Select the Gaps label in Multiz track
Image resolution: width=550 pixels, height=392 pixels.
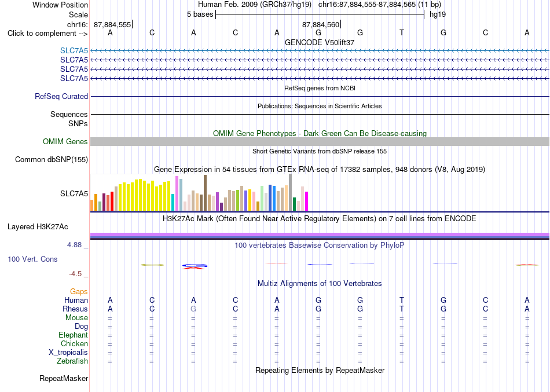click(x=79, y=292)
